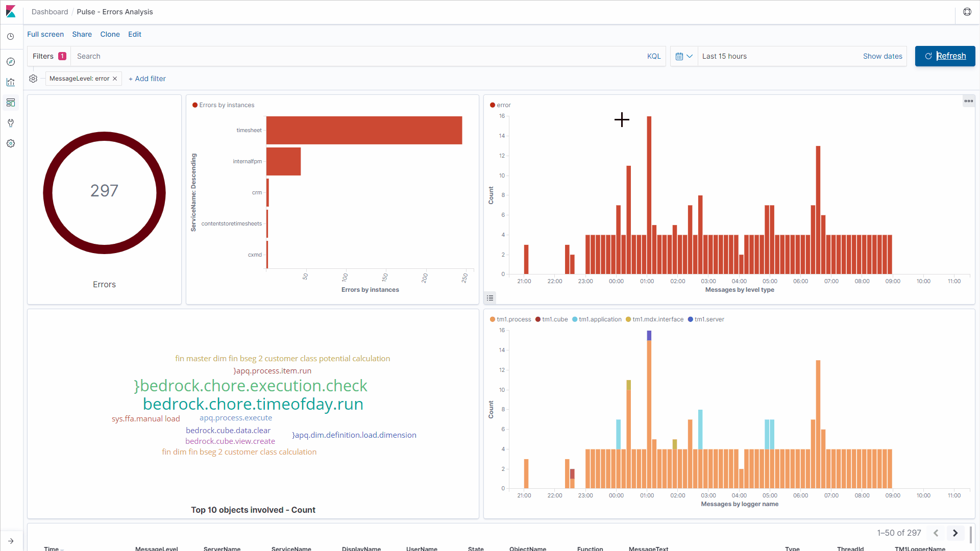980x551 pixels.
Task: Hide the tm1.process series in the legend
Action: [x=513, y=319]
